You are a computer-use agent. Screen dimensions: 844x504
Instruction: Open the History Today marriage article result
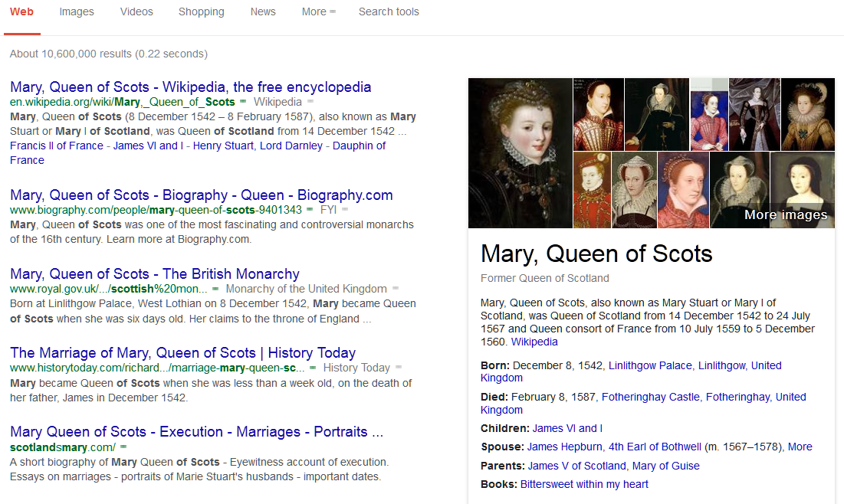[x=182, y=353]
